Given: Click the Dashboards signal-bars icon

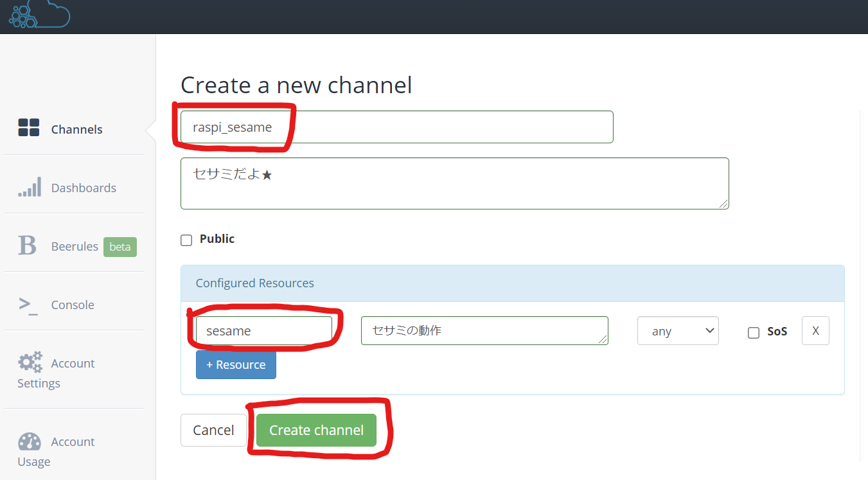Looking at the screenshot, I should pos(30,187).
